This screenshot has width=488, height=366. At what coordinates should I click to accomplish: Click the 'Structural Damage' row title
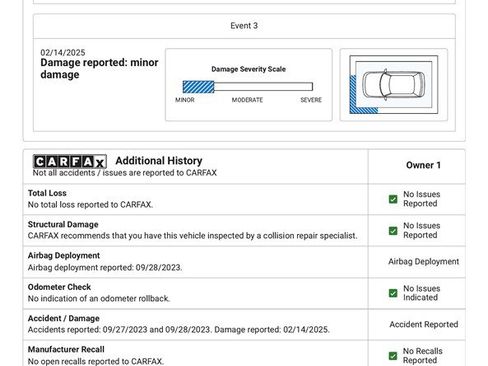63,224
